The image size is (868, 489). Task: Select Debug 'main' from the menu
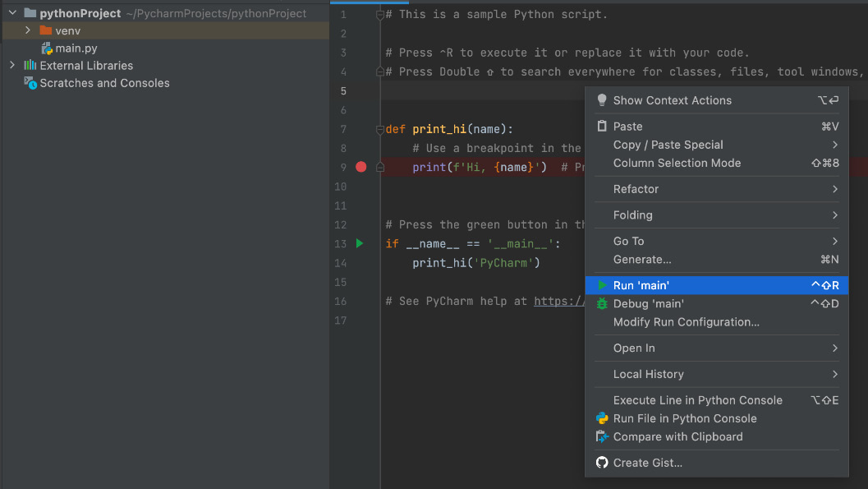pos(717,303)
